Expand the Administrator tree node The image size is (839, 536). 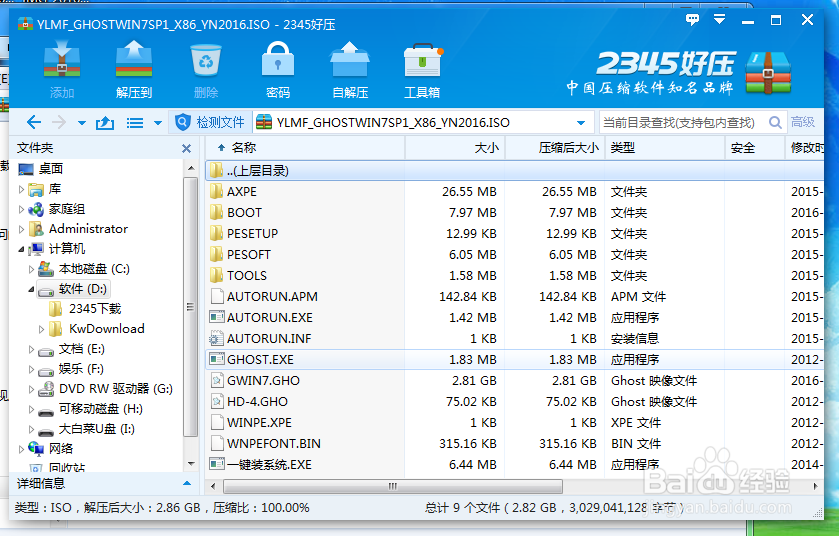pos(21,229)
